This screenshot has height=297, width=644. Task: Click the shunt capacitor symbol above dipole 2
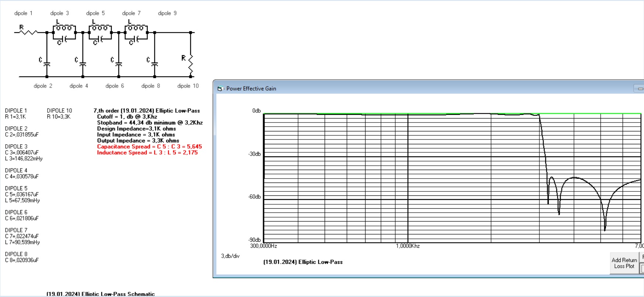click(x=47, y=64)
